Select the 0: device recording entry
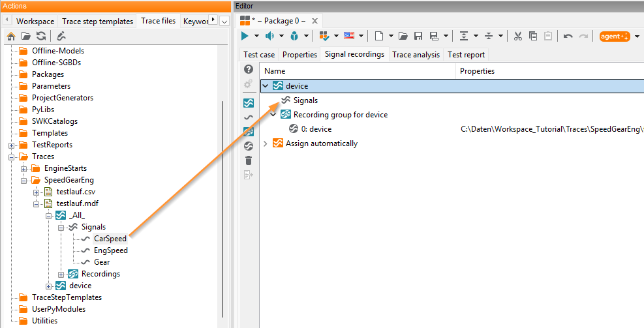The width and height of the screenshot is (644, 328). click(x=316, y=129)
